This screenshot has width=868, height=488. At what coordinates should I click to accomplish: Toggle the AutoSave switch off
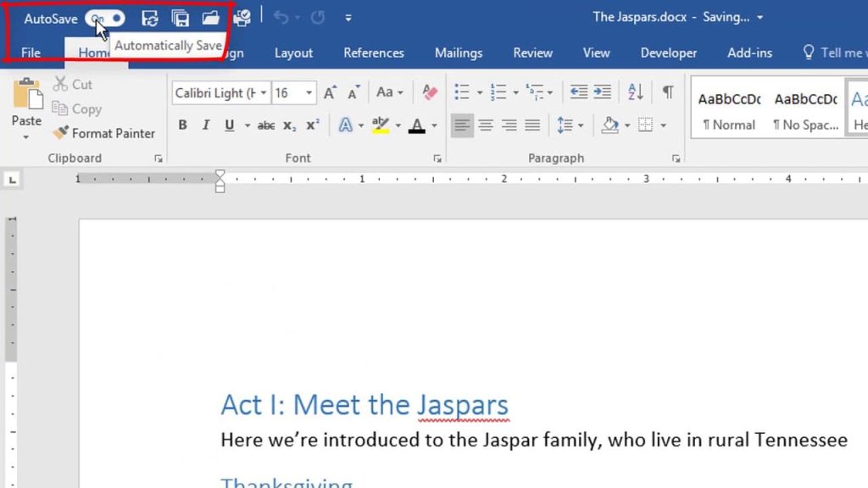click(x=105, y=19)
